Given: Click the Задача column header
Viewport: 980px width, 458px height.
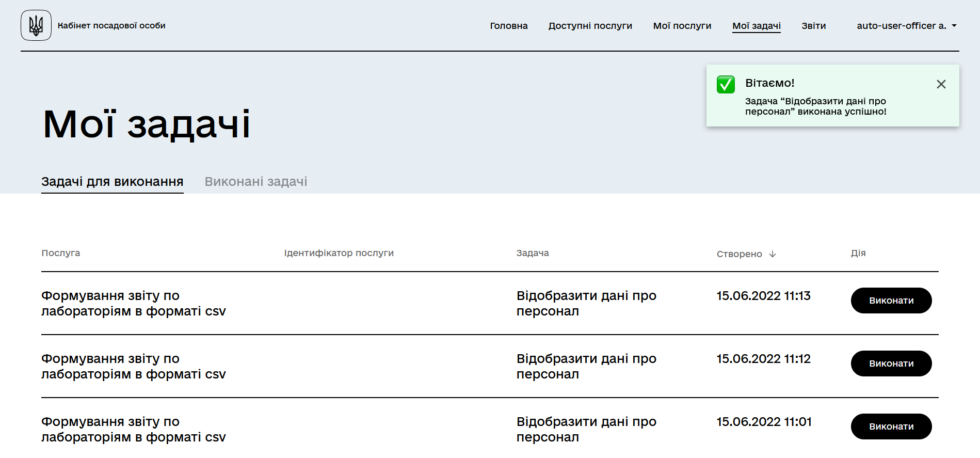Looking at the screenshot, I should point(533,253).
